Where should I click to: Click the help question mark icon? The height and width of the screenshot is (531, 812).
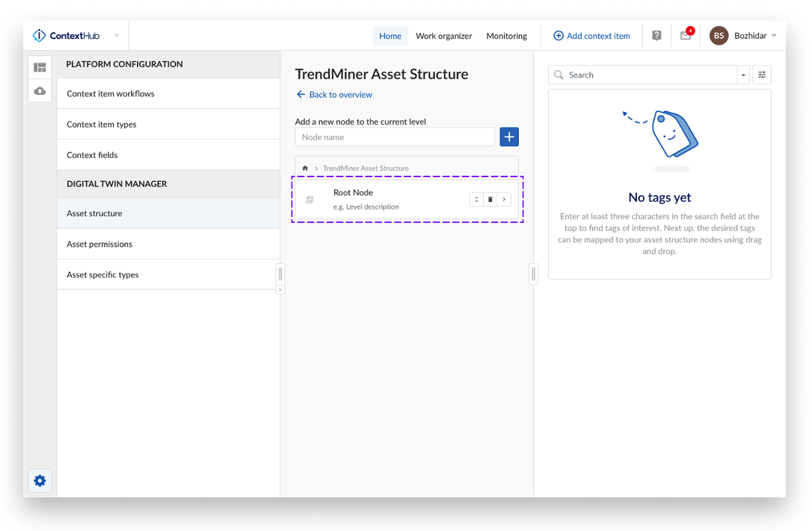click(x=656, y=36)
